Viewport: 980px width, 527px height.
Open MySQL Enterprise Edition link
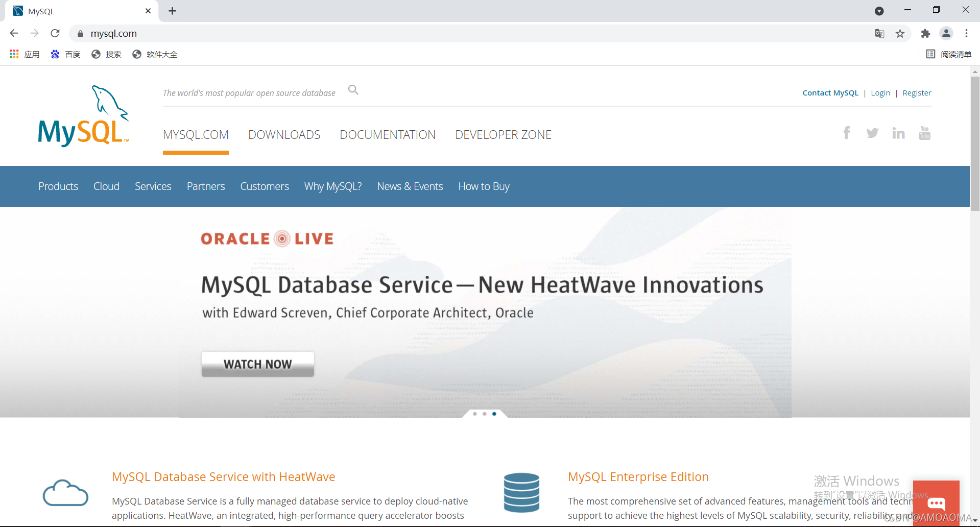click(638, 477)
